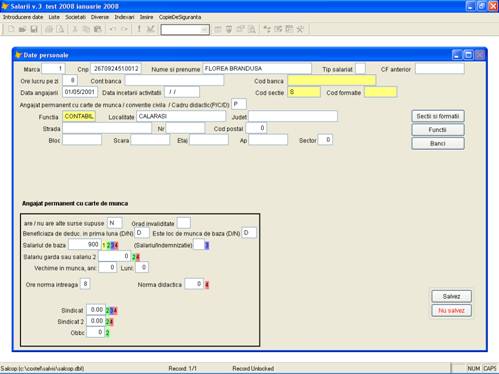Click the Nume si prenume field
This screenshot has height=374, width=499.
[x=257, y=69]
